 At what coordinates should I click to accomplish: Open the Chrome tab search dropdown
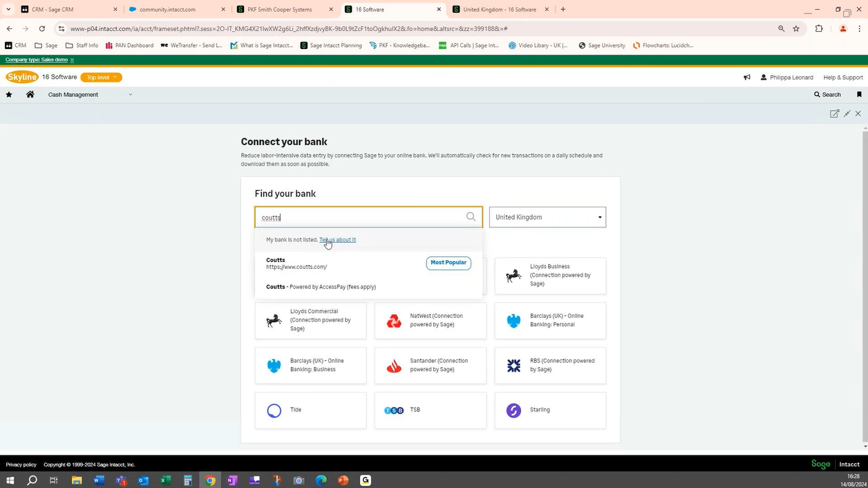click(x=8, y=10)
